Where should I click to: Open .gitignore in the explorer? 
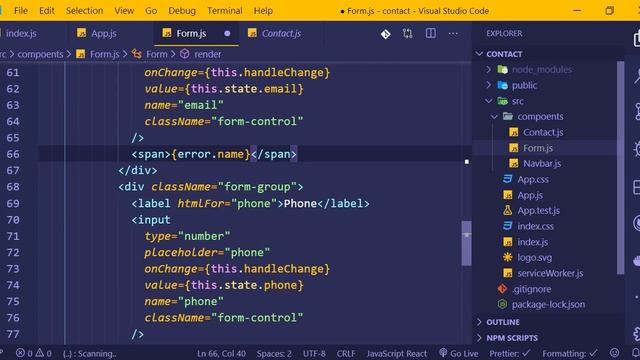[531, 289]
